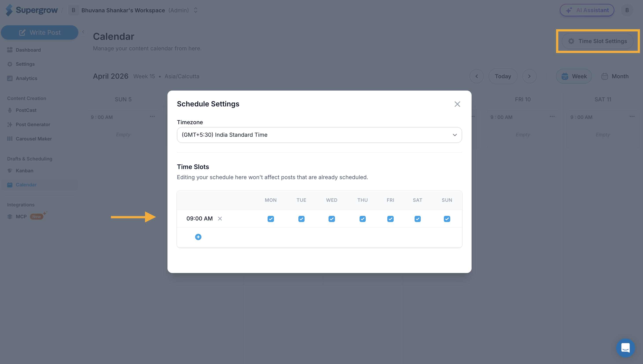This screenshot has height=364, width=643.
Task: Click the 09:00 AM time value
Action: coord(199,218)
